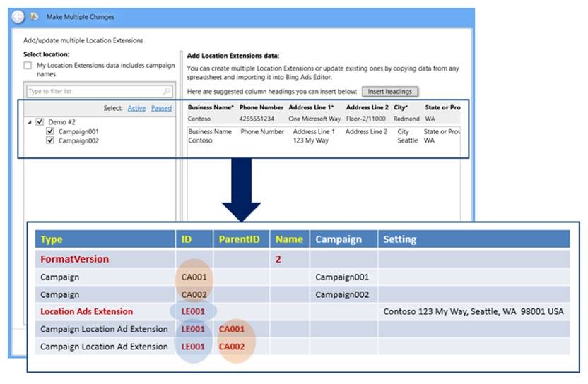Screen dimensions: 588x384
Task: Click the app icon beside Make Multiple Changes
Action: click(34, 16)
